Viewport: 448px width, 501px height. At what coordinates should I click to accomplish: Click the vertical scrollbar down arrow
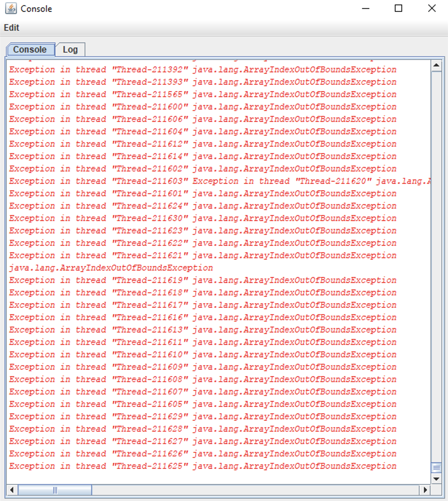(x=436, y=478)
